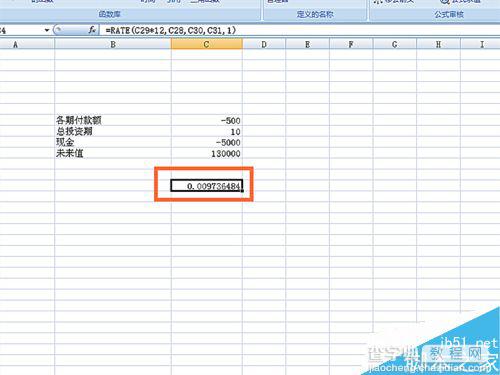Select column F header
Image resolution: width=500 pixels, height=375 pixels.
click(x=351, y=44)
